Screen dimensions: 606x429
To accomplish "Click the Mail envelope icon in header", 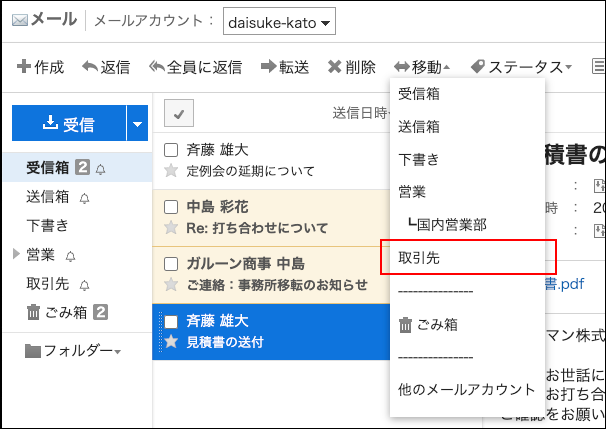I will point(20,20).
